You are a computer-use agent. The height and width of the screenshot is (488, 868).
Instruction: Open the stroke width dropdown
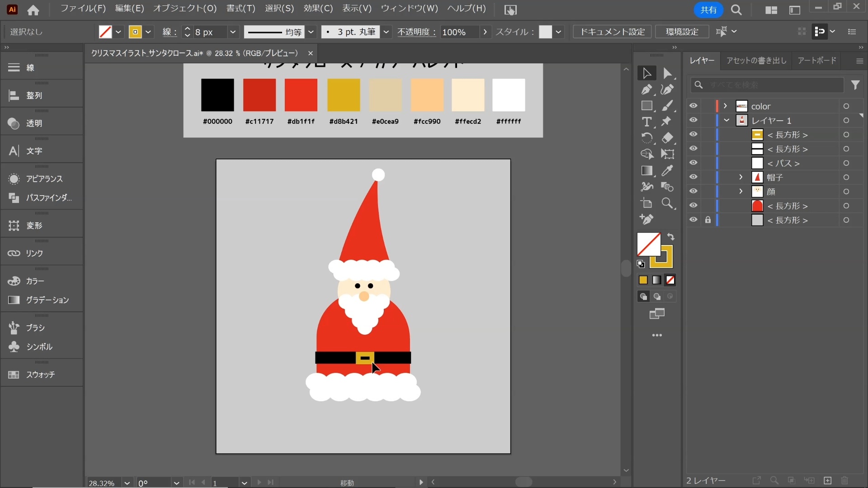(233, 32)
